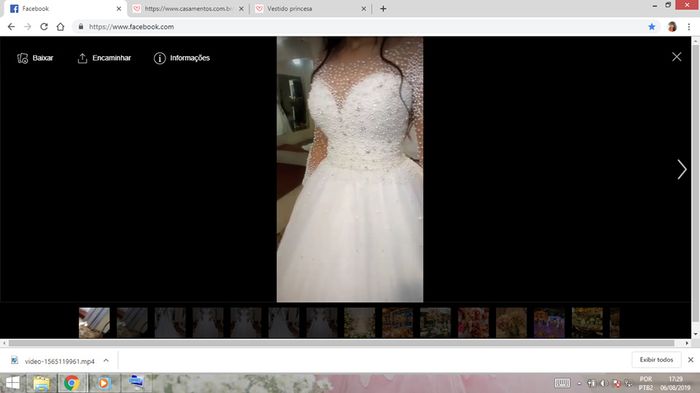Viewport: 700px width, 393px height.
Task: Click the Encaminhar share icon
Action: [x=82, y=58]
